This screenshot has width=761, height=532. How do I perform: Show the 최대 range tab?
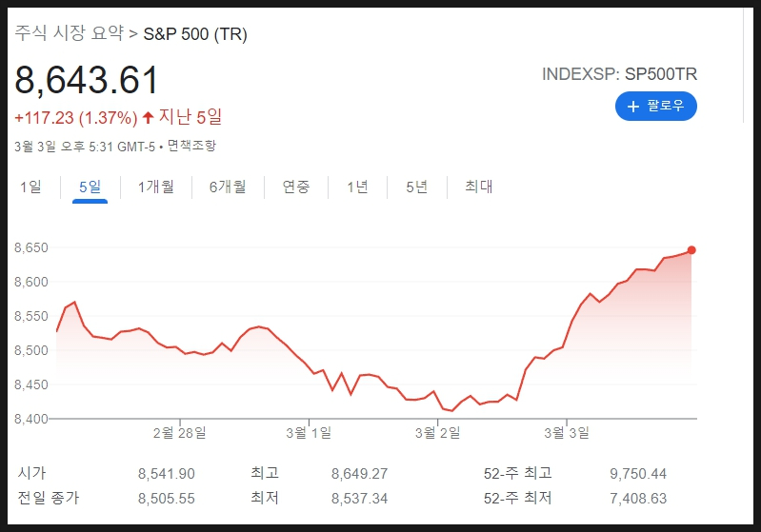pos(478,187)
